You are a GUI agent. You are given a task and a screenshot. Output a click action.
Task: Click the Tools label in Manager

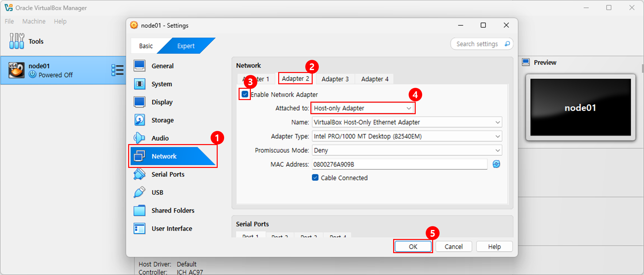click(x=36, y=41)
